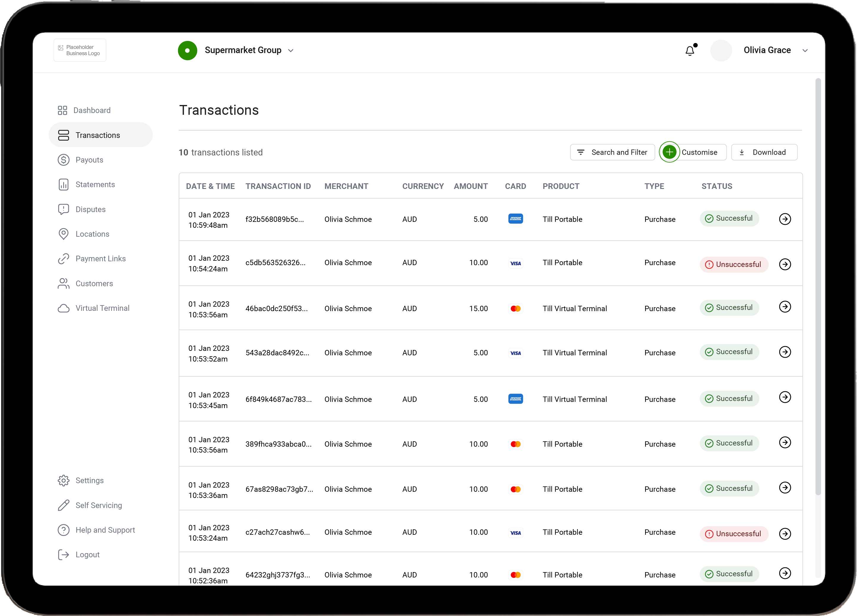Click the vertical page scrollbar
This screenshot has height=616, width=857.
click(818, 287)
